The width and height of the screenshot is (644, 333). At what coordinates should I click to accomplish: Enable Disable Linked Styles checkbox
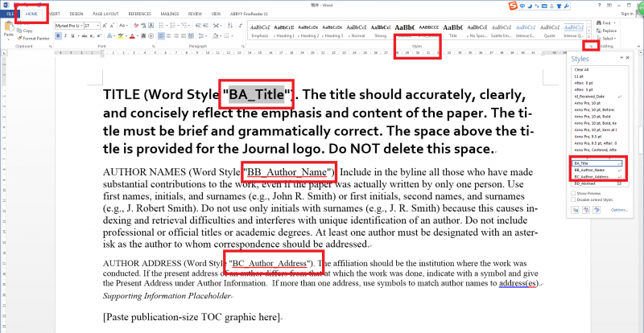click(573, 199)
